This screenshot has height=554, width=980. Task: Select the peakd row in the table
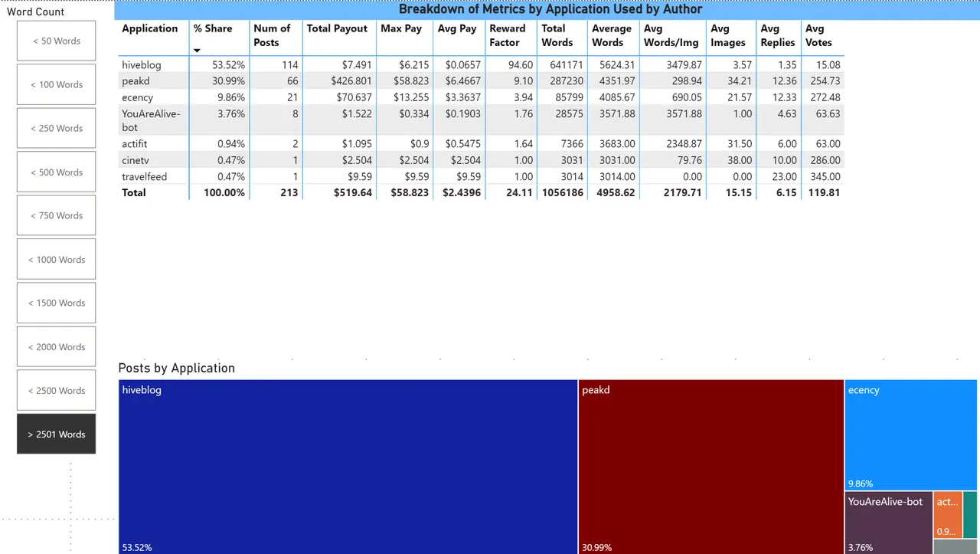pos(482,81)
